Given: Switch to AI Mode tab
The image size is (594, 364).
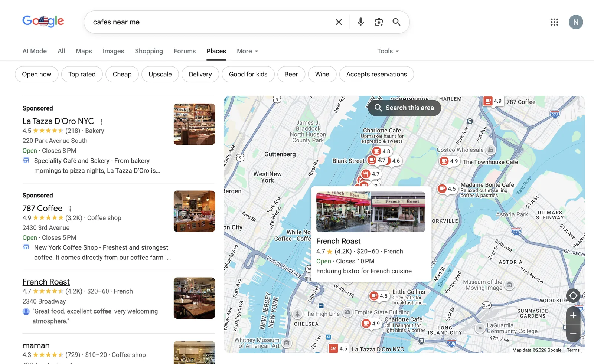Looking at the screenshot, I should 35,51.
